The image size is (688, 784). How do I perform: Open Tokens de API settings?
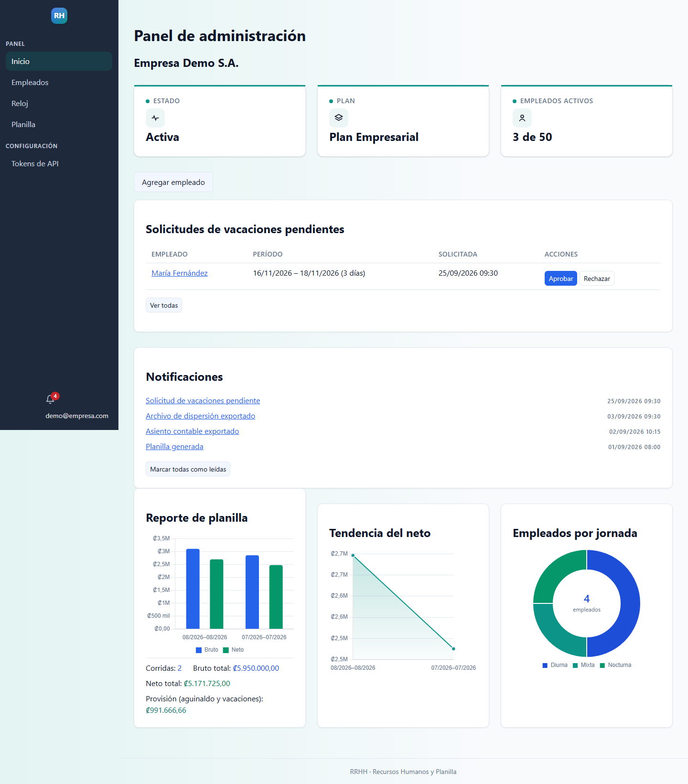tap(59, 163)
